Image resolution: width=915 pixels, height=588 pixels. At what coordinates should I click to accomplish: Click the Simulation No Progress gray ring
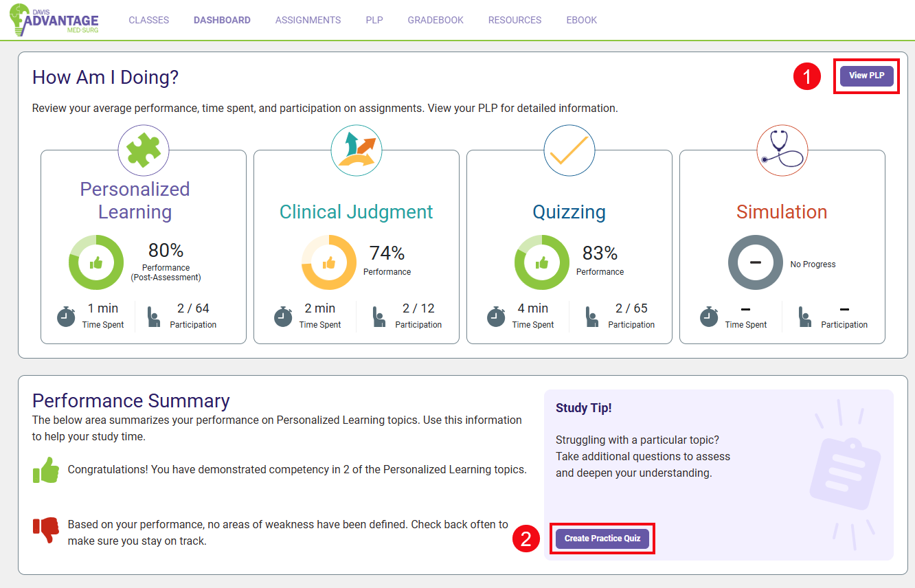tap(755, 262)
